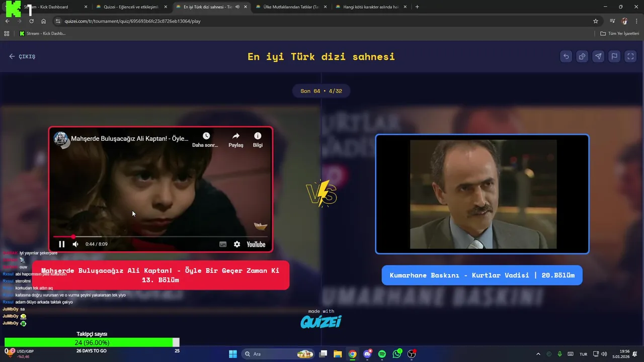Open Task View on the taskbar
The image size is (644, 362).
coord(324,354)
